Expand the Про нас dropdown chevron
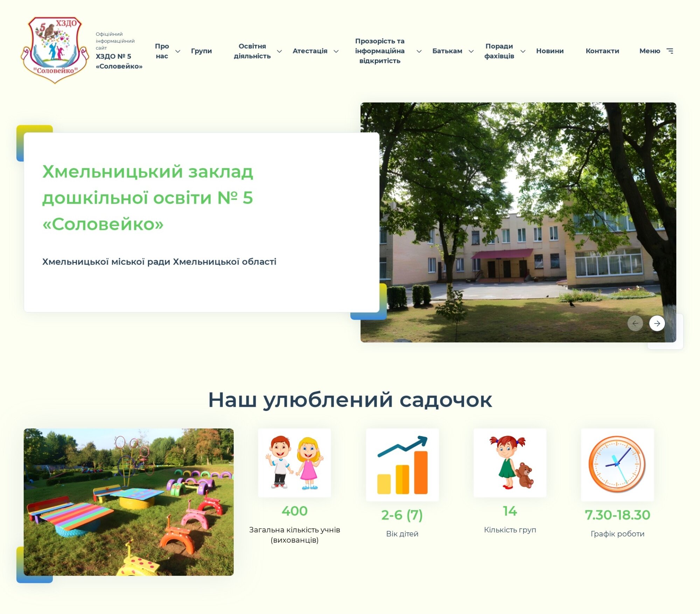This screenshot has width=700, height=614. pos(178,51)
